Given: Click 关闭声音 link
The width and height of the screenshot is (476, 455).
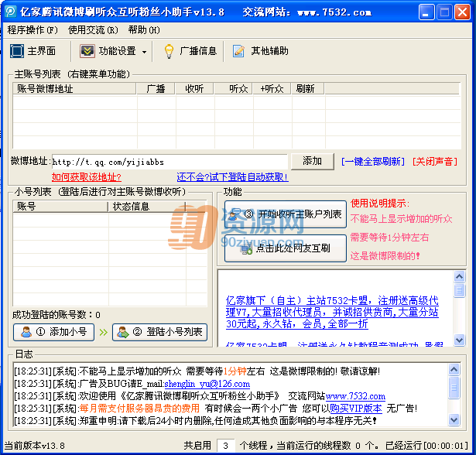Looking at the screenshot, I should click(435, 161).
